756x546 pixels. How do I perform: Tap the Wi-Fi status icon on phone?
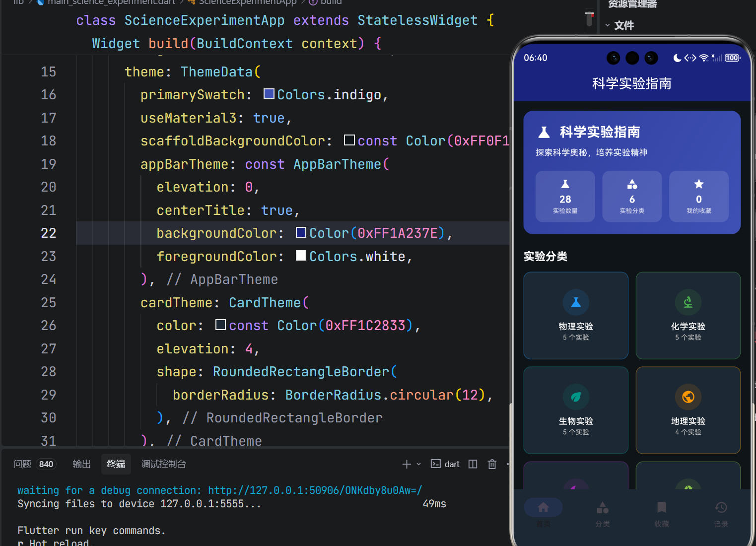click(x=704, y=58)
